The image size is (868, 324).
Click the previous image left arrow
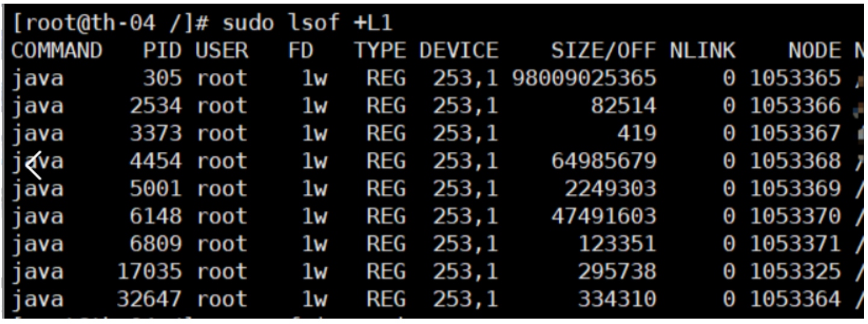[x=34, y=164]
